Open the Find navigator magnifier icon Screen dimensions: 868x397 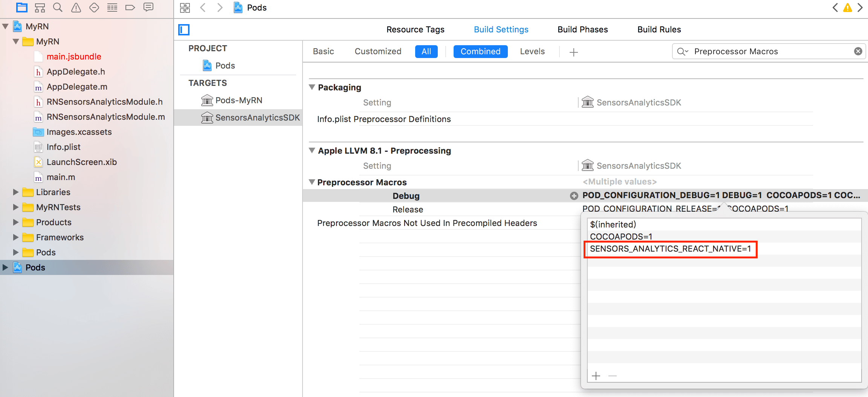[x=58, y=8]
